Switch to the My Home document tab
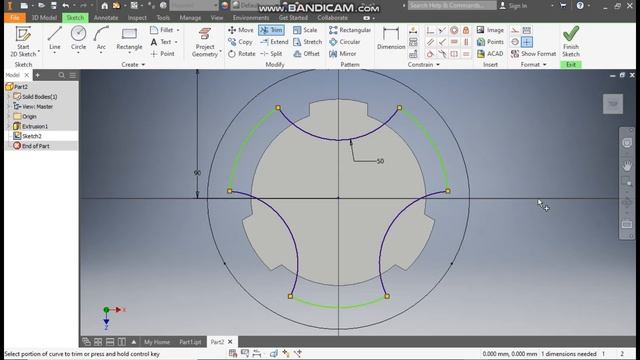 [x=157, y=342]
